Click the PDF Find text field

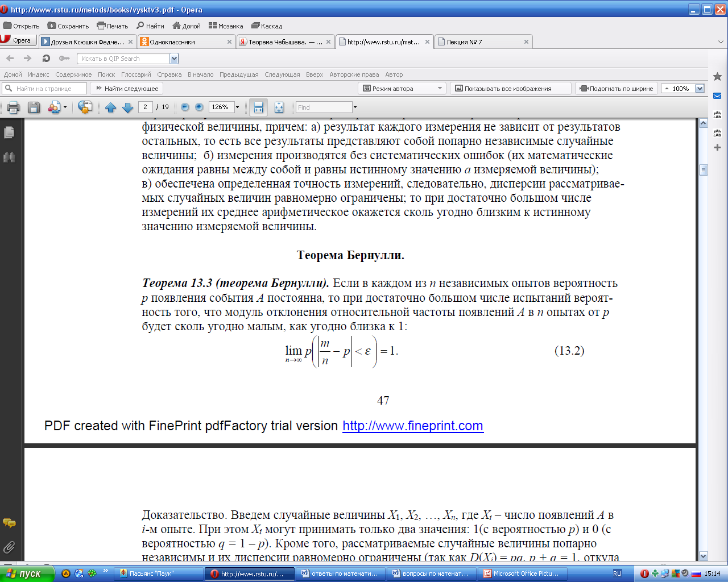(x=324, y=107)
